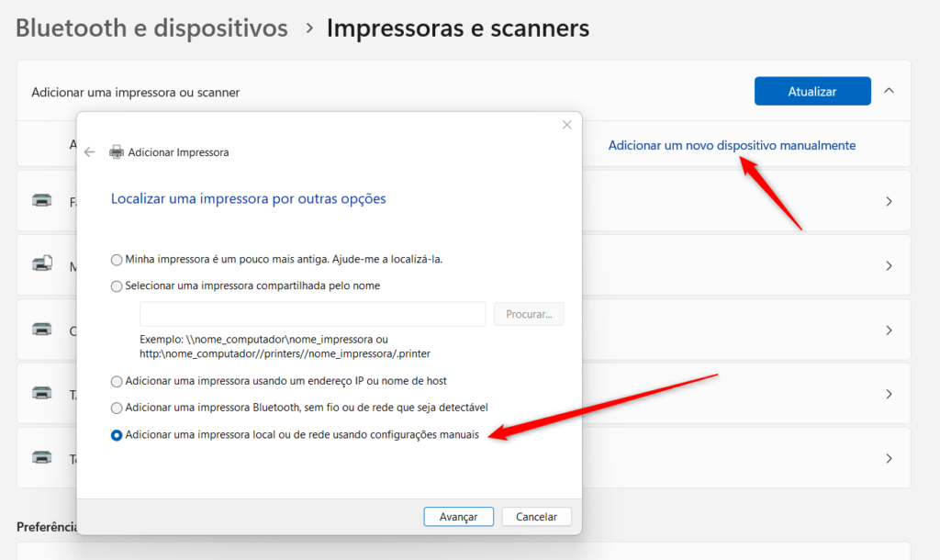Click the back arrow in the Adicionar Impressora dialog

[89, 152]
